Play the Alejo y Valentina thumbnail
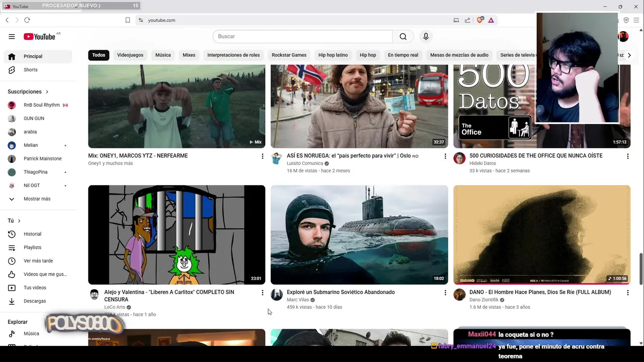The width and height of the screenshot is (644, 362). tap(177, 235)
